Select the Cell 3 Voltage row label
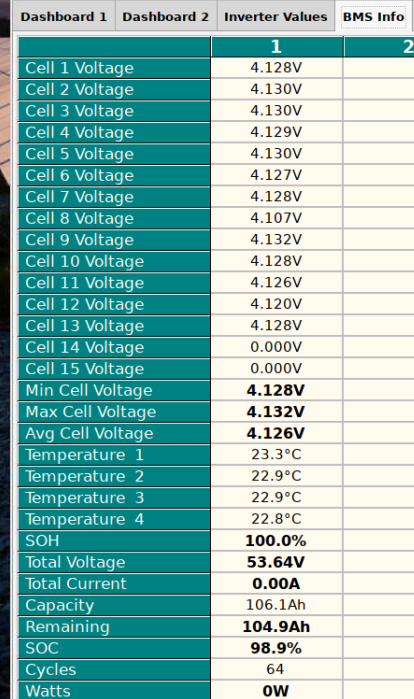Screen dimensions: 414x699 (x=79, y=111)
